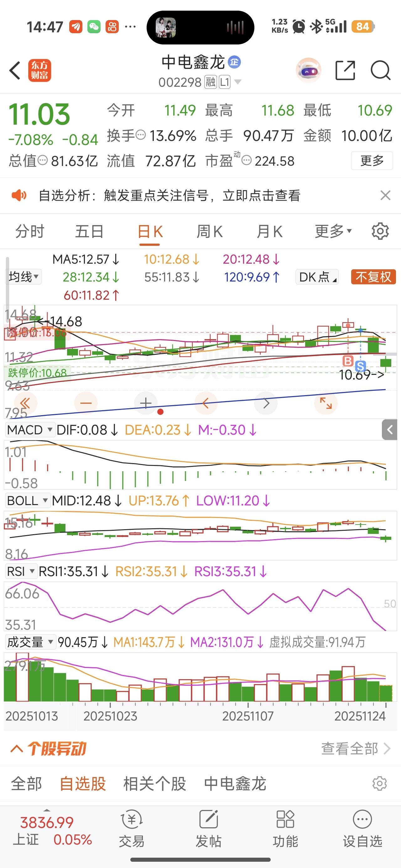Image resolution: width=401 pixels, height=868 pixels.
Task: Expand stock code 002298 dropdown arrow
Action: 237,82
